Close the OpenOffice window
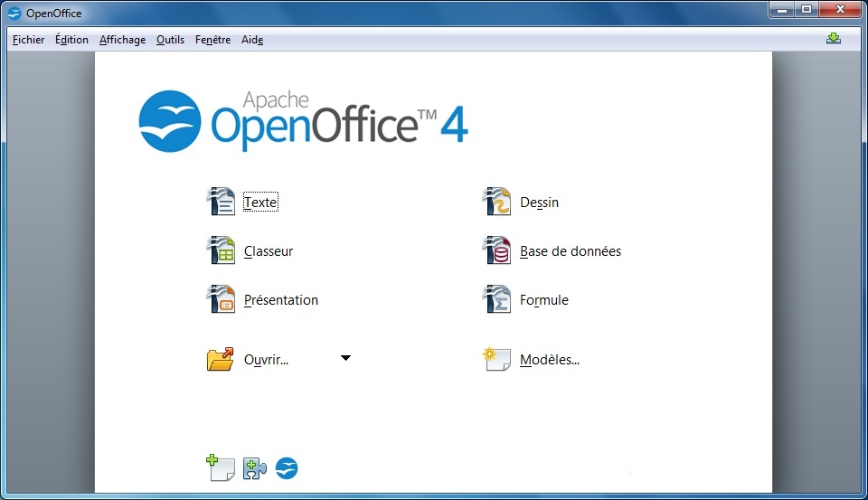 [x=840, y=9]
